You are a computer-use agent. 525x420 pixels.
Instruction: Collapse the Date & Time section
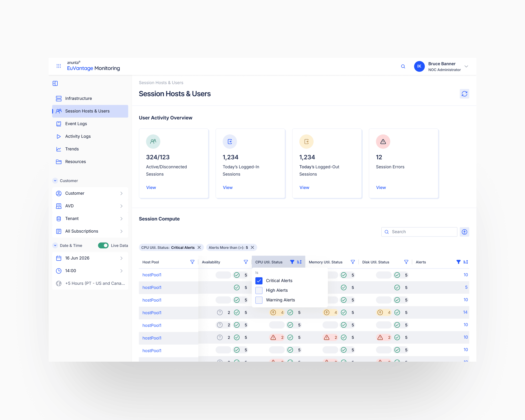click(55, 245)
